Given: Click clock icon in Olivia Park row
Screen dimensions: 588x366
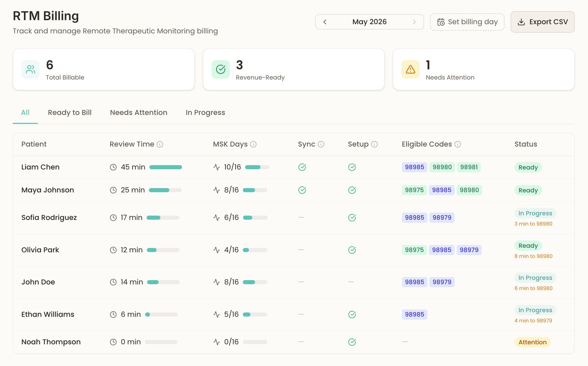Looking at the screenshot, I should coord(113,250).
